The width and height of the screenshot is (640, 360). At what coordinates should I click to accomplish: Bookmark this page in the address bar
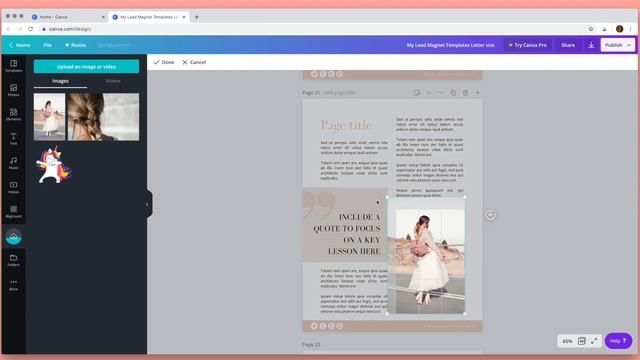click(x=591, y=29)
